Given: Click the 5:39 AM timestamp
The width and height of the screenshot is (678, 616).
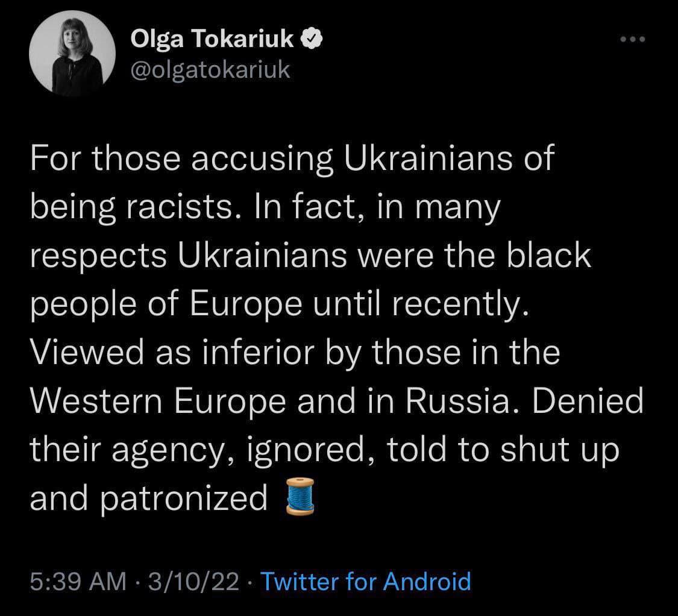Looking at the screenshot, I should point(78,581).
